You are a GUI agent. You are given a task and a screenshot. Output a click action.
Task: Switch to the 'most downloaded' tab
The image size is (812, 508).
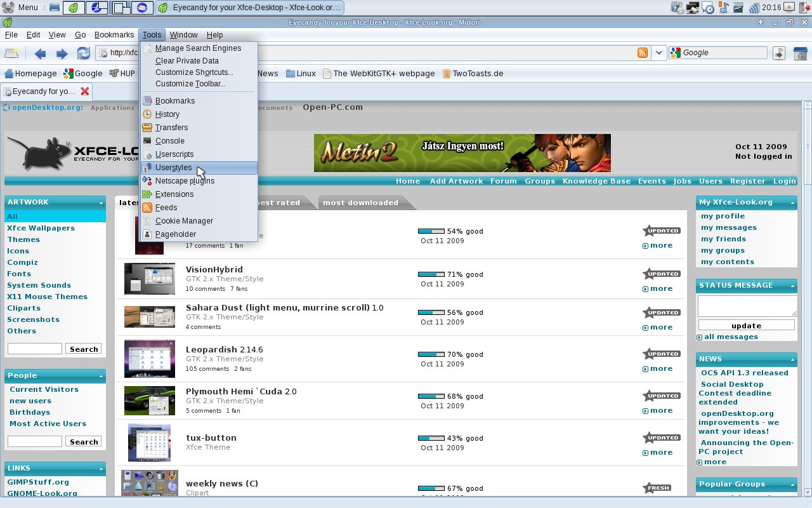pos(360,203)
